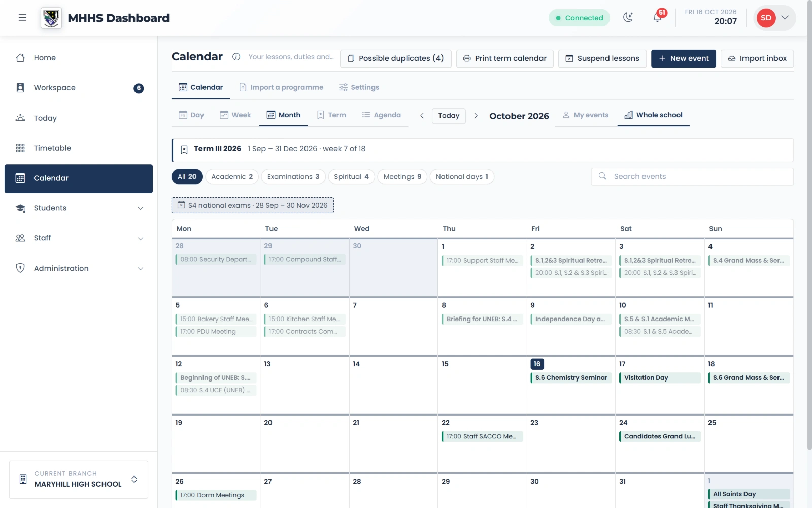Open Possible duplicates (4)
This screenshot has height=508, width=812.
[x=395, y=58]
